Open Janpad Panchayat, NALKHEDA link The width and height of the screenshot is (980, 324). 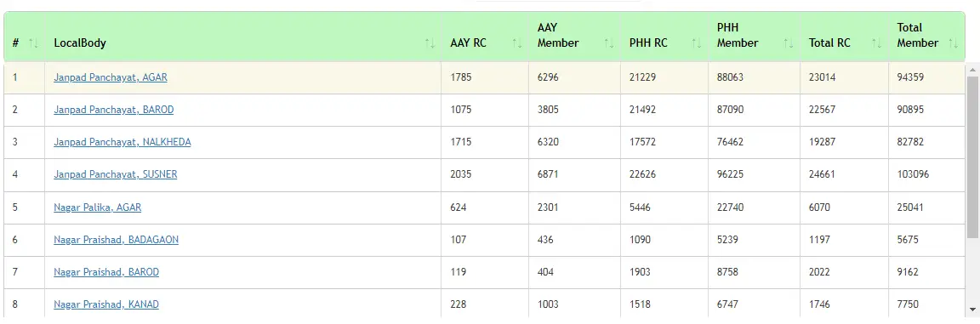click(x=122, y=142)
